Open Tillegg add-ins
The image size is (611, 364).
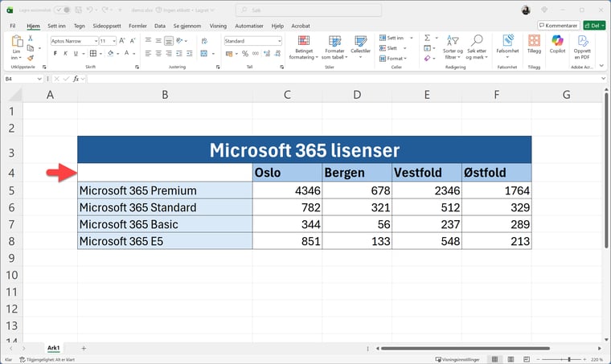tap(535, 44)
